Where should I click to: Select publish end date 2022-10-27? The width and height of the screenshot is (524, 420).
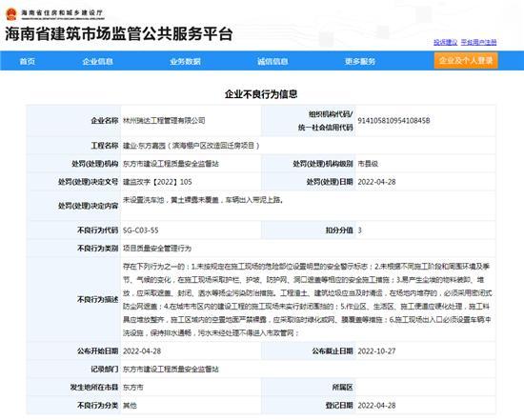(x=376, y=351)
